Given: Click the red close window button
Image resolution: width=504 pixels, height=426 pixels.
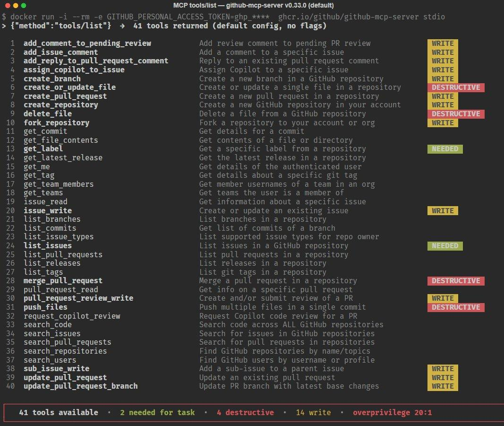Looking at the screenshot, I should pos(6,6).
